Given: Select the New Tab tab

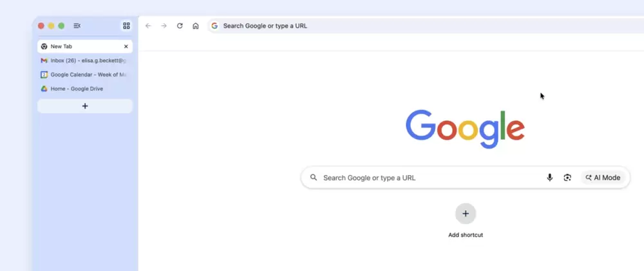Looking at the screenshot, I should pyautogui.click(x=77, y=46).
